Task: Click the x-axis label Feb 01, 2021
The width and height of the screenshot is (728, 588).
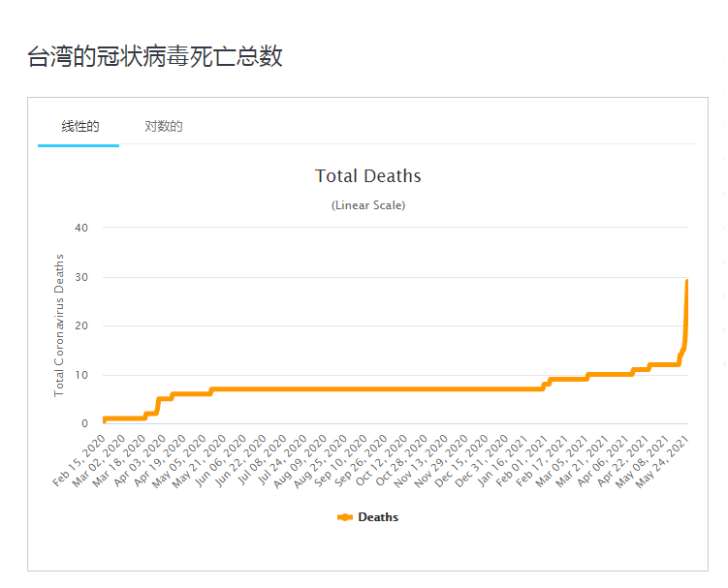Action: click(x=521, y=460)
